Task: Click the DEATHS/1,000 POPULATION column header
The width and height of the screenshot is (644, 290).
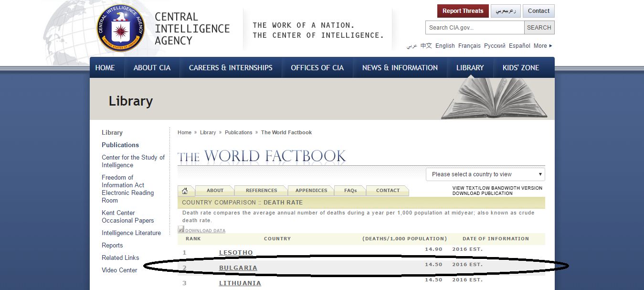Action: (405, 239)
